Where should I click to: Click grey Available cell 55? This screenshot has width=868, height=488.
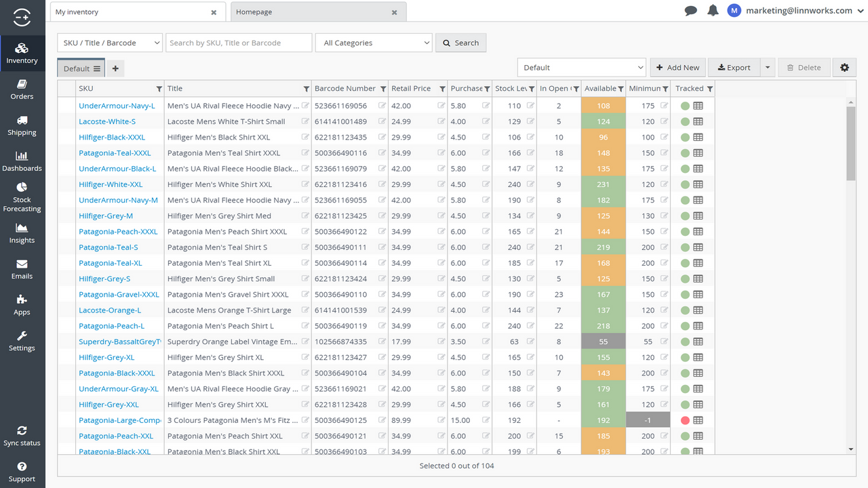(x=604, y=342)
